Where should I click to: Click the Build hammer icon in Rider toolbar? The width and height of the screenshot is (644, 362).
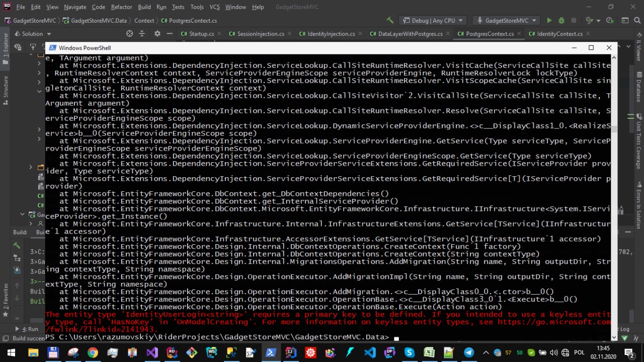tap(390, 21)
